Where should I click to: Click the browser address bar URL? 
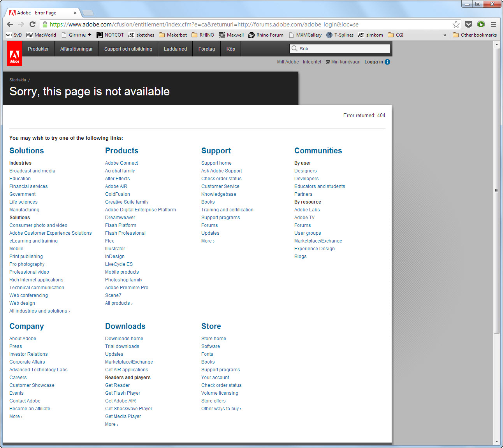pyautogui.click(x=204, y=25)
